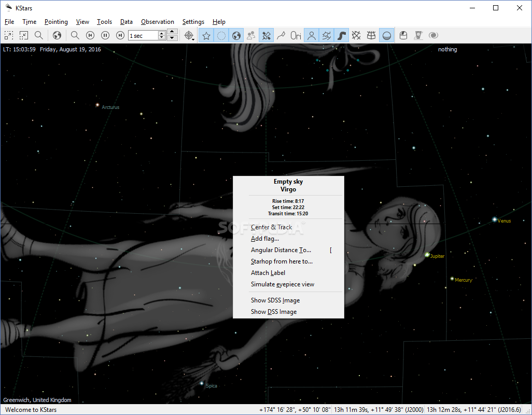The height and width of the screenshot is (415, 532).
Task: Toggle deep sky objects display
Action: 221,35
